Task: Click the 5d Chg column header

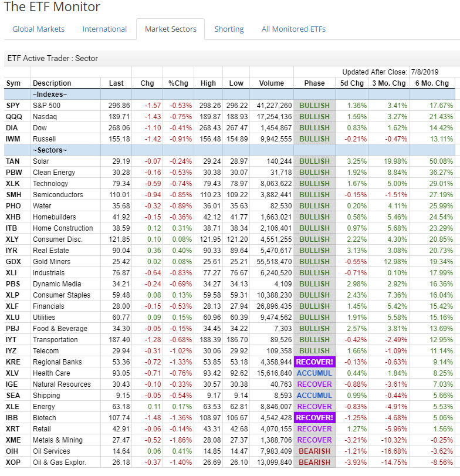Action: [351, 83]
